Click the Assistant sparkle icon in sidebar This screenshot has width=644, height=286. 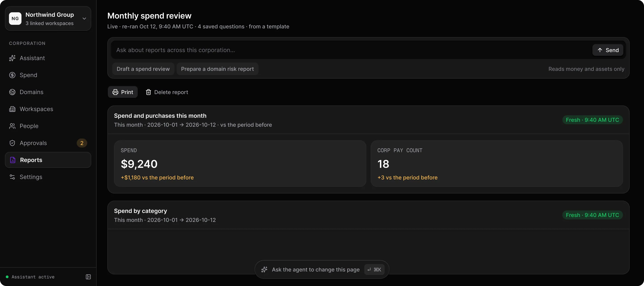pos(12,58)
